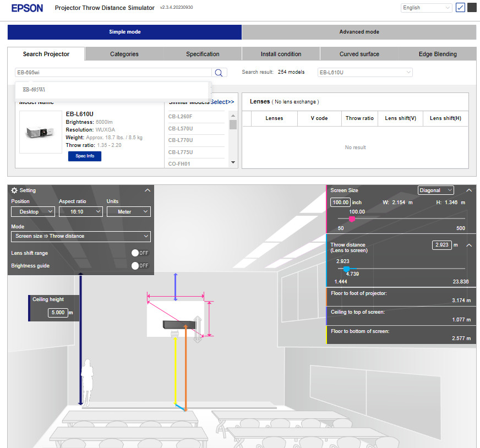Click the screen size 100.00 inch input
The image size is (480, 448).
click(x=340, y=203)
